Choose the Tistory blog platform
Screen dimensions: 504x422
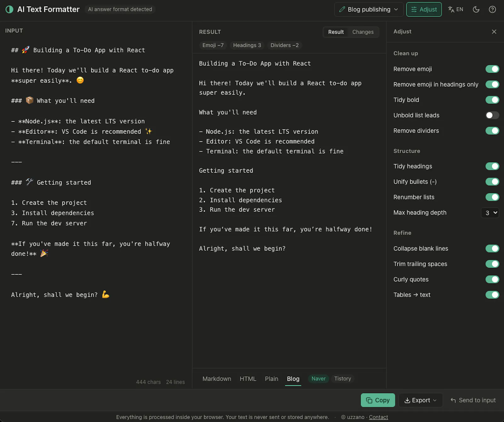tap(343, 379)
